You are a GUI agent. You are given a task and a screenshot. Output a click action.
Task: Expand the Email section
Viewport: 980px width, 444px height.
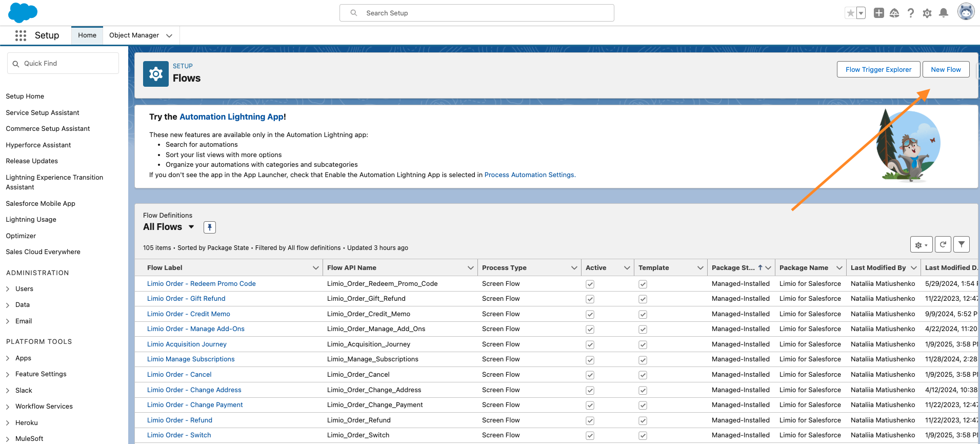pos(8,321)
